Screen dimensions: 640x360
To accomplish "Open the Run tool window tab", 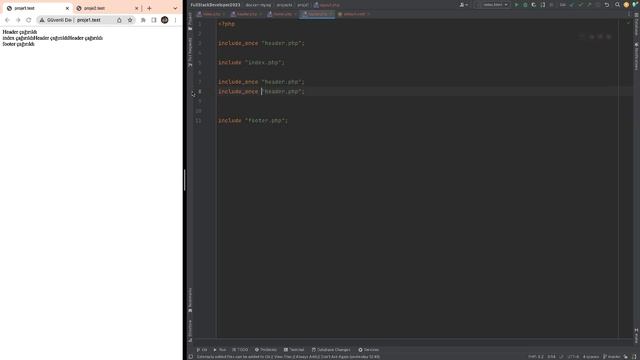I will coord(220,350).
